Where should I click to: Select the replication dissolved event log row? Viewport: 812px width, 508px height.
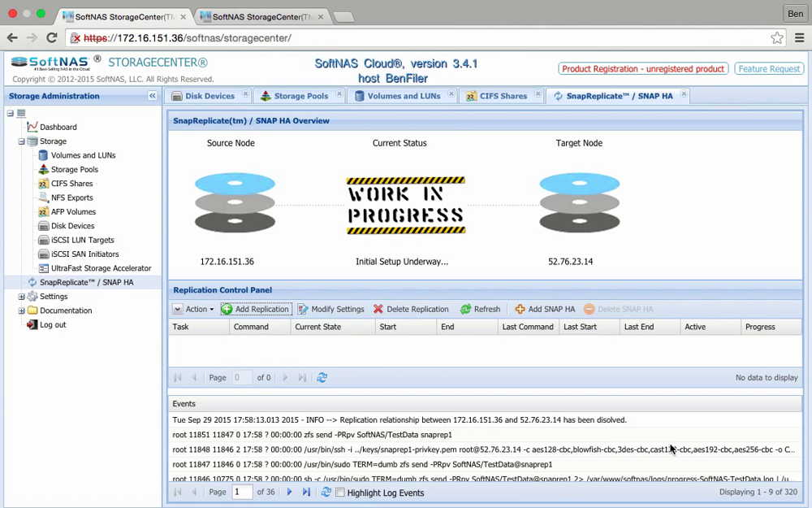coord(485,420)
